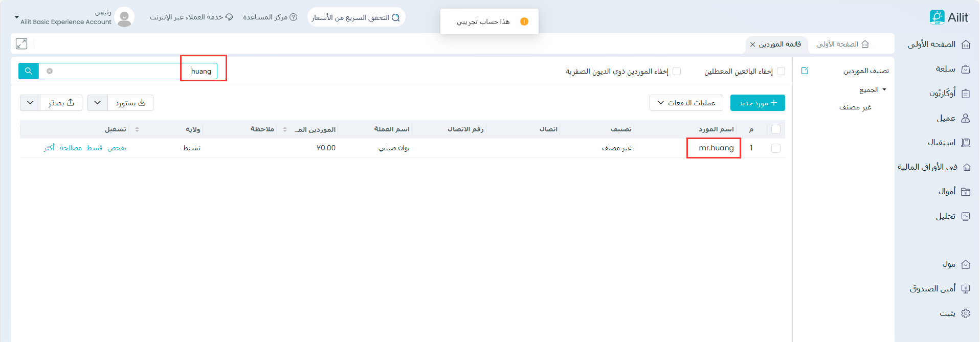Open عميل in the sidebar
The height and width of the screenshot is (342, 980).
[952, 118]
